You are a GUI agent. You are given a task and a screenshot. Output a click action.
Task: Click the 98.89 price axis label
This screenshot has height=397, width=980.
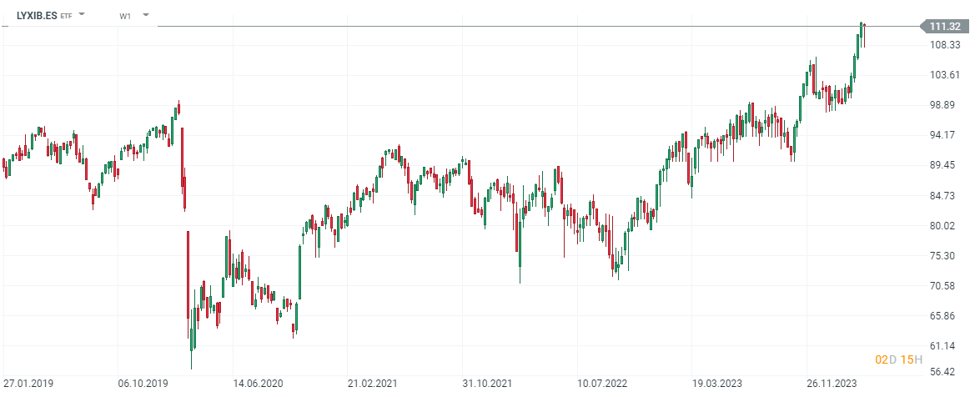[x=947, y=105]
